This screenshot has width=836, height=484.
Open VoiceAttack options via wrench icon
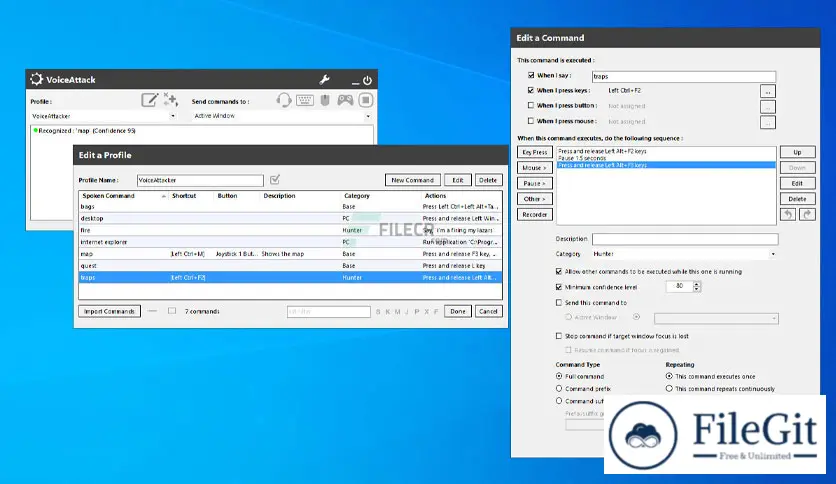(324, 80)
